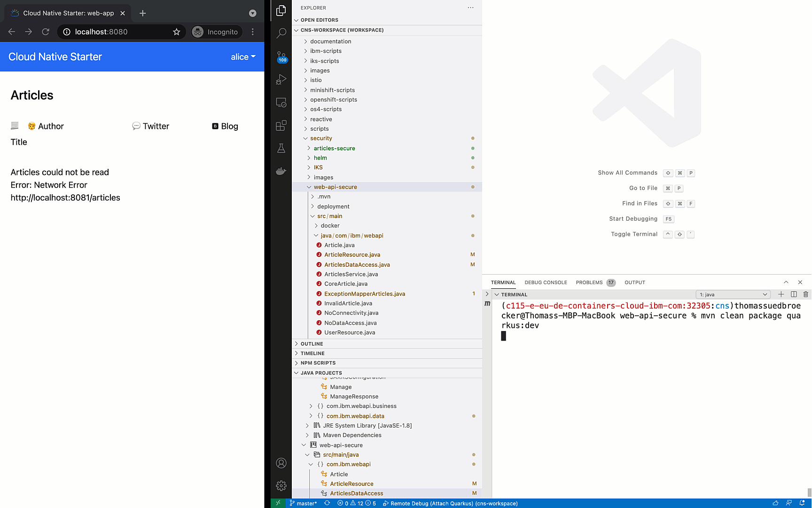Open the alice user dropdown

pos(243,57)
